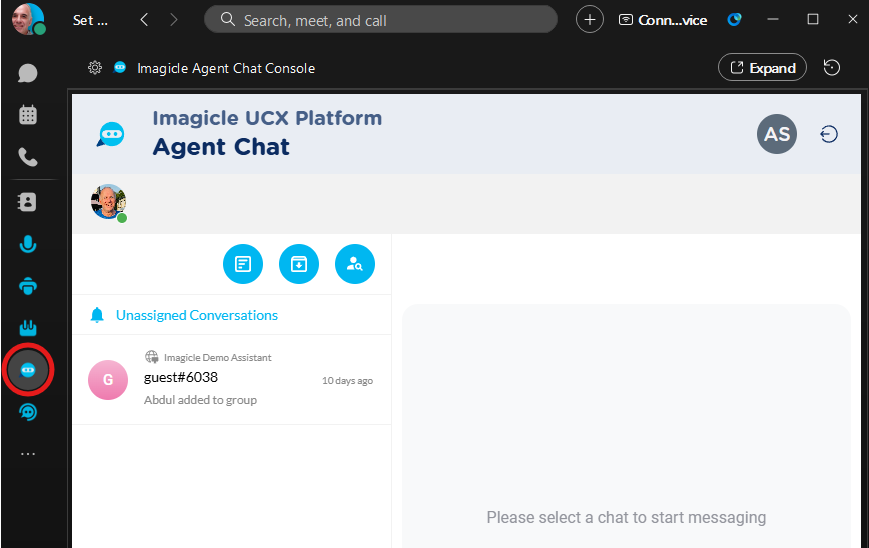Viewport: 869px width, 548px height.
Task: Open the Meetings calendar icon
Action: (x=28, y=115)
